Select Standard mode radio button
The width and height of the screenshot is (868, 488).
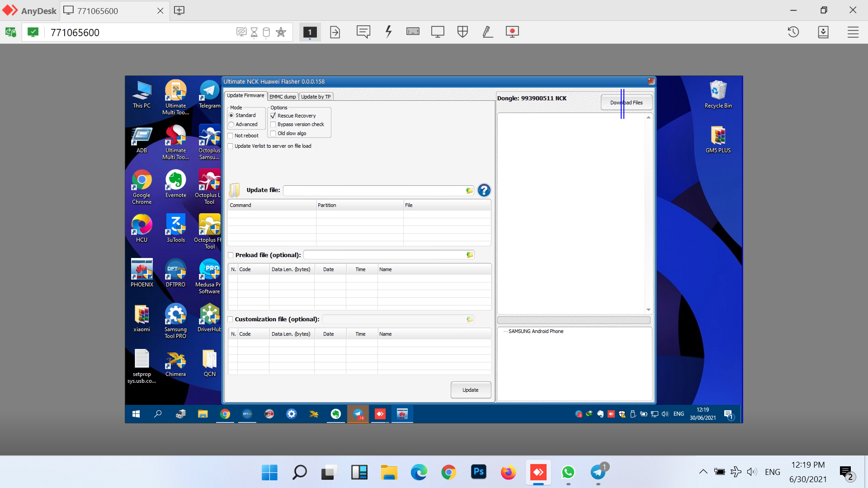(x=231, y=116)
